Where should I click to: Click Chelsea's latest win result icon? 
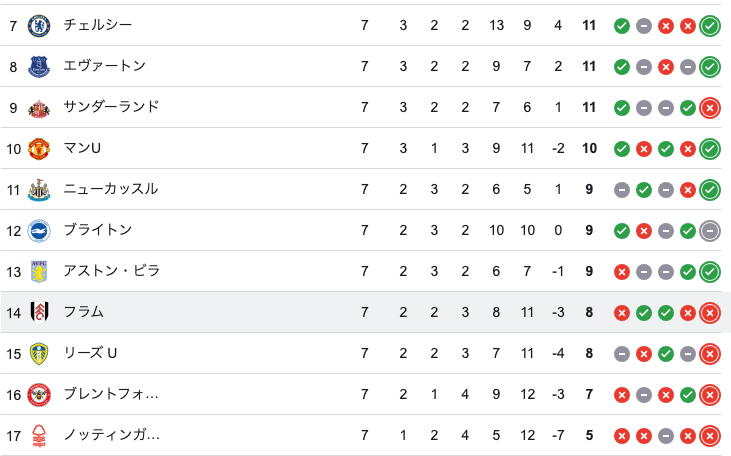pos(710,25)
